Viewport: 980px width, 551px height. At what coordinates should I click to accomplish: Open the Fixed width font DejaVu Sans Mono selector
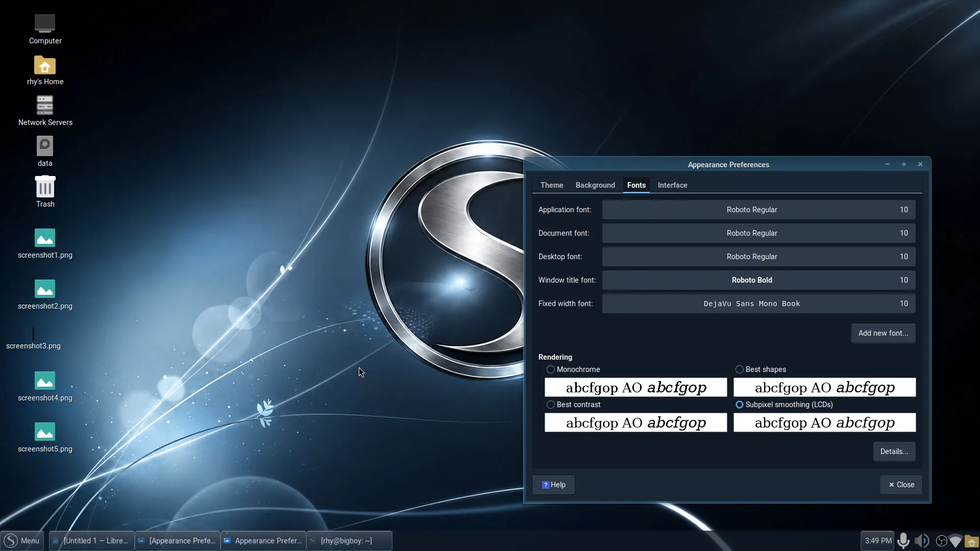click(758, 304)
